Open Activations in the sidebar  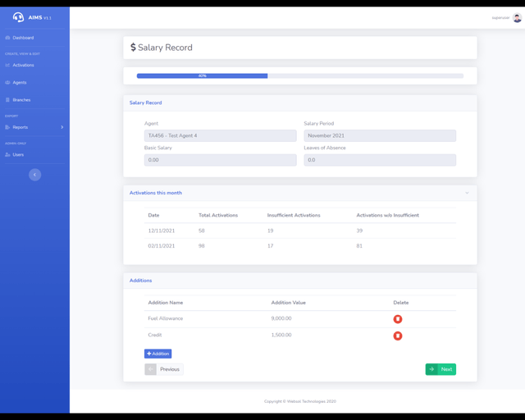[23, 65]
